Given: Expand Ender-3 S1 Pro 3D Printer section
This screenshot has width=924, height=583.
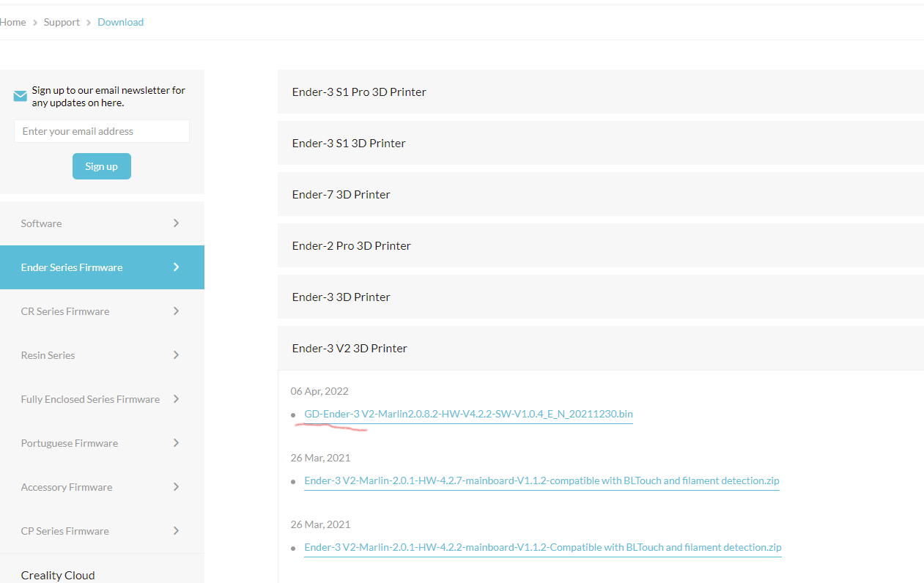Looking at the screenshot, I should pos(600,92).
